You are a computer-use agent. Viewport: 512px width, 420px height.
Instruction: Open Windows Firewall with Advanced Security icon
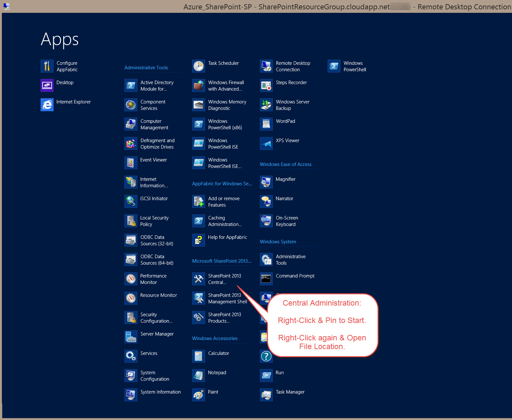click(199, 85)
